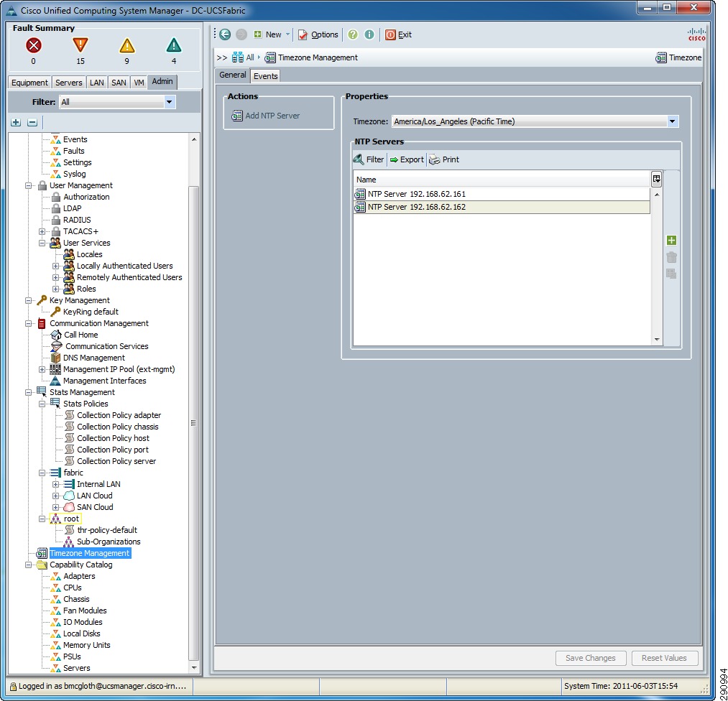Open the NTP table column chooser icon
This screenshot has width=728, height=701.
[656, 179]
